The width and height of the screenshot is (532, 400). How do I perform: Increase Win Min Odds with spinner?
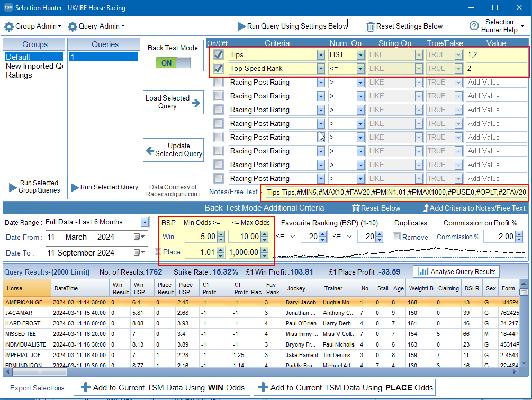(221, 234)
